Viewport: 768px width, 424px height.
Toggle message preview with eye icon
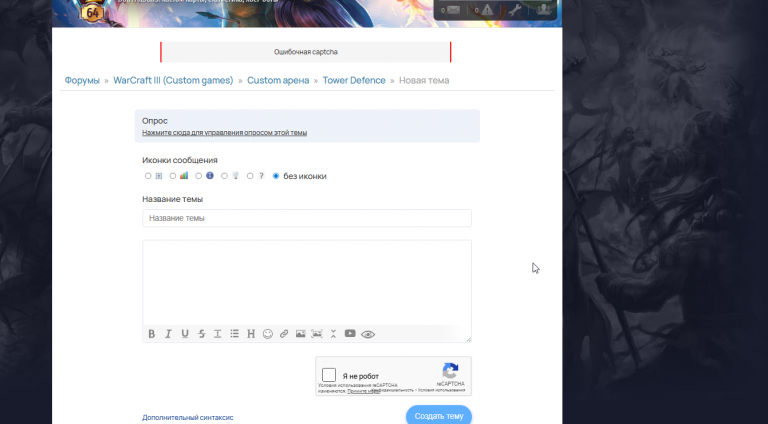point(368,334)
